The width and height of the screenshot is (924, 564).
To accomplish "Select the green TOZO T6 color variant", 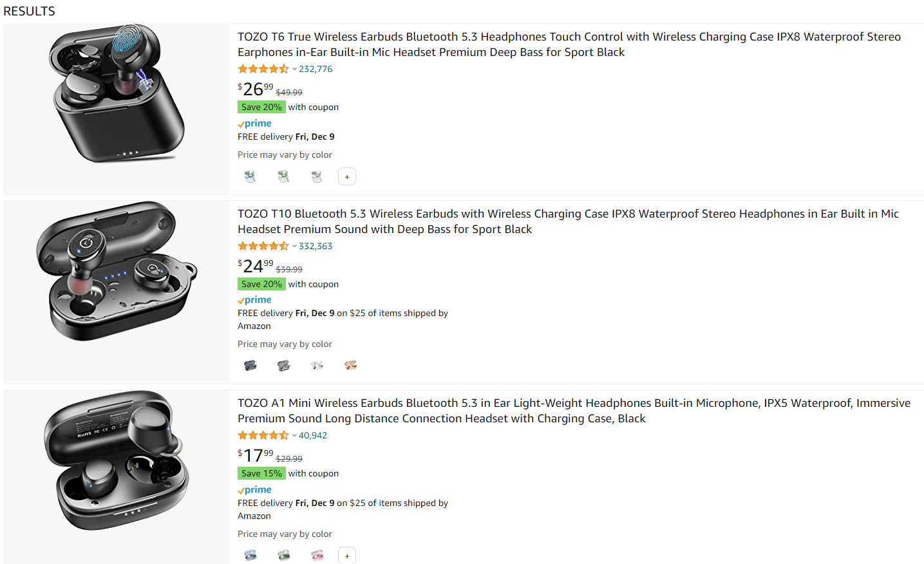I will click(x=283, y=176).
